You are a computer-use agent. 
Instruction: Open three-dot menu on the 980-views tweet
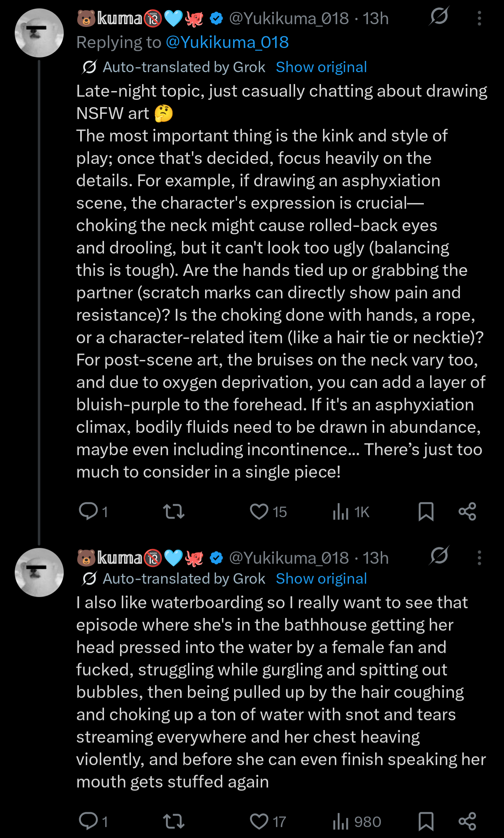479,558
